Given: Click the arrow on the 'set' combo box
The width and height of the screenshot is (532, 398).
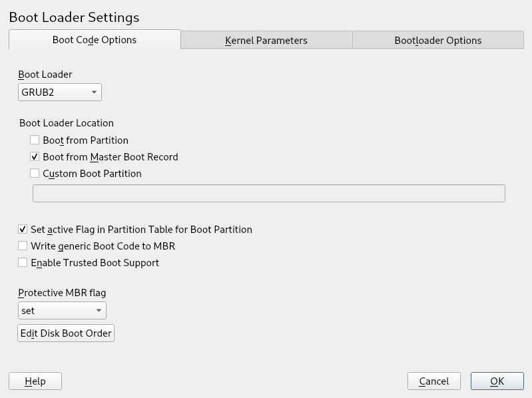Looking at the screenshot, I should point(99,310).
